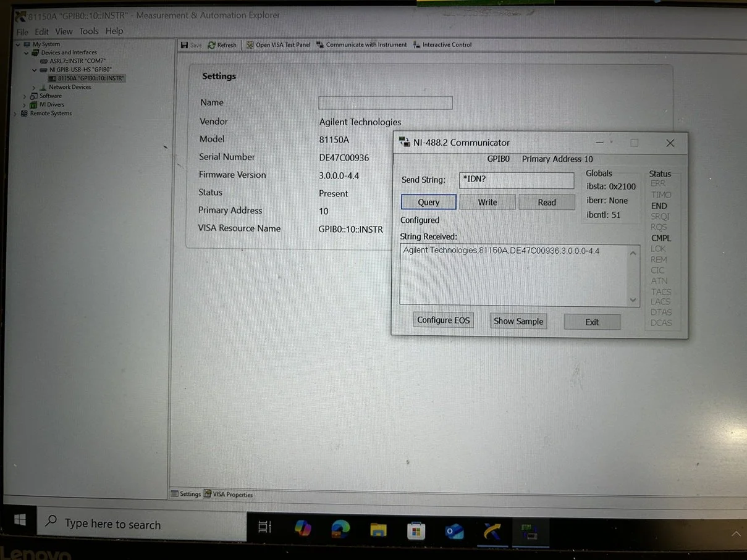Screen dimensions: 747x560
Task: Click the Communicate with Instrument icon
Action: point(320,45)
